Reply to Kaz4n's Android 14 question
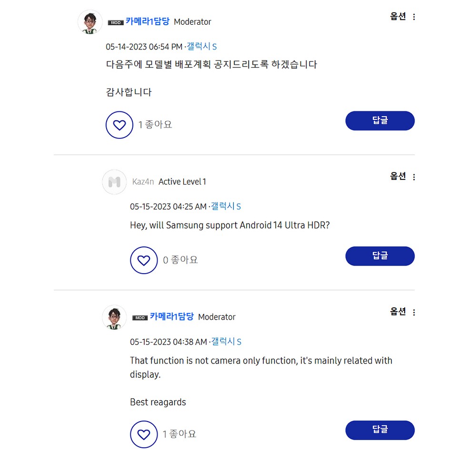Image resolution: width=476 pixels, height=461 pixels. tap(380, 256)
